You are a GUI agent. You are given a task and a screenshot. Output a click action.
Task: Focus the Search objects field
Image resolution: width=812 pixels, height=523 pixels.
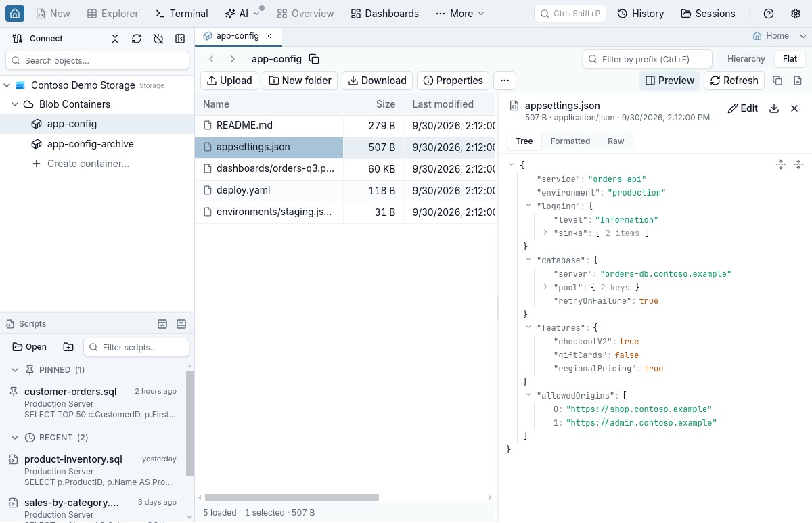97,60
